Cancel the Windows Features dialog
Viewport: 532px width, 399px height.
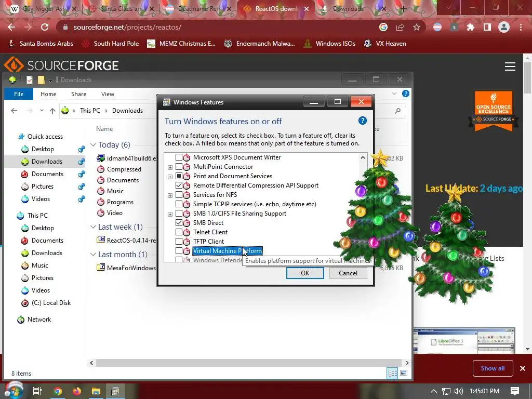point(348,273)
